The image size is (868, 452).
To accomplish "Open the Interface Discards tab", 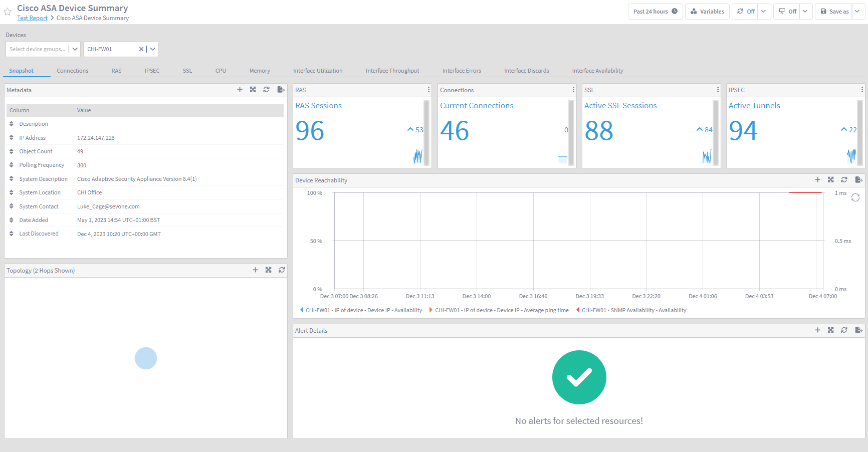I will [526, 71].
